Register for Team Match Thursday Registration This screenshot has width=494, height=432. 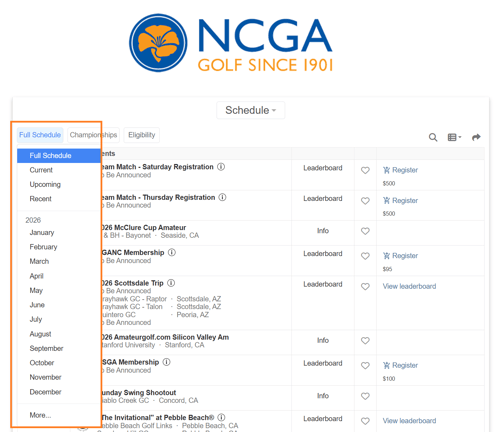coord(400,200)
